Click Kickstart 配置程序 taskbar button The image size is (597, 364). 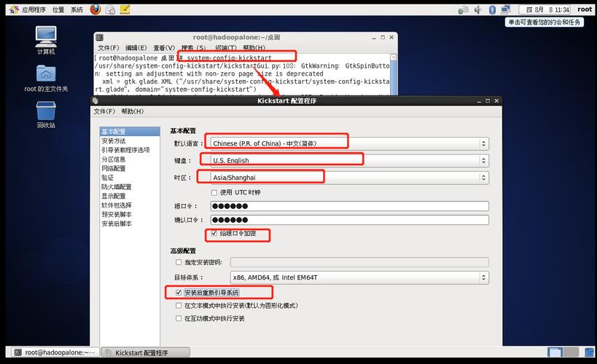coord(147,352)
